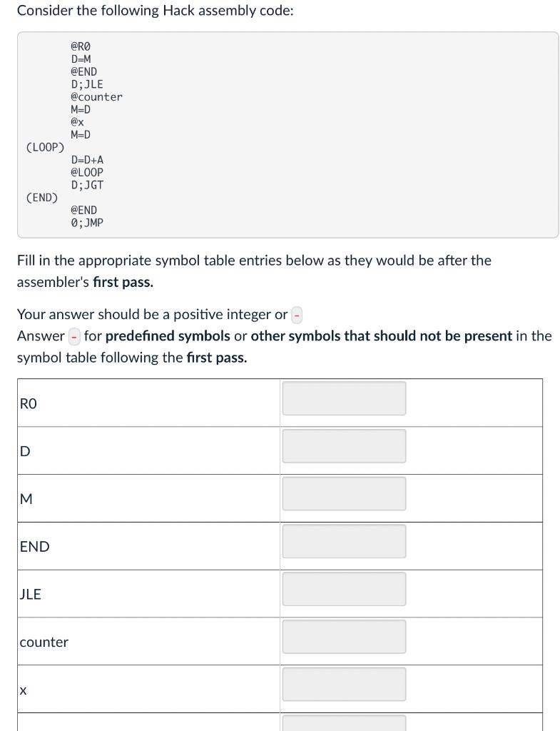Click the @counter line in the code block
560x731 pixels.
point(97,97)
